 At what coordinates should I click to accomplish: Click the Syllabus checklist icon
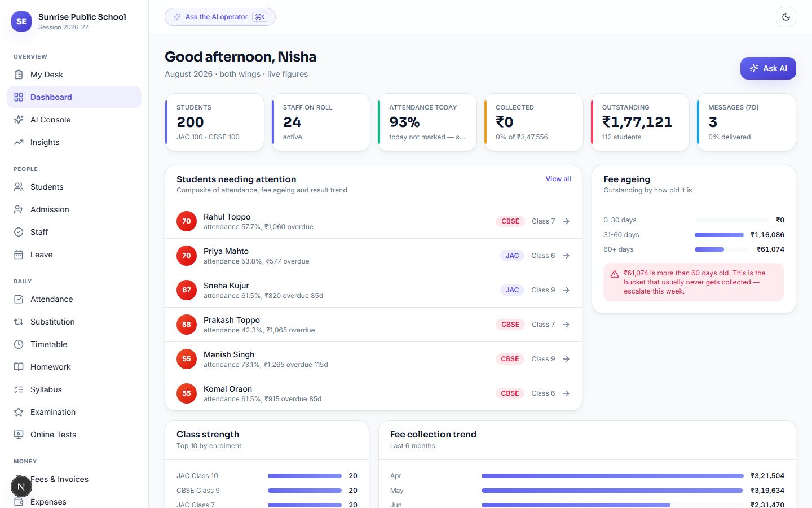tap(19, 389)
